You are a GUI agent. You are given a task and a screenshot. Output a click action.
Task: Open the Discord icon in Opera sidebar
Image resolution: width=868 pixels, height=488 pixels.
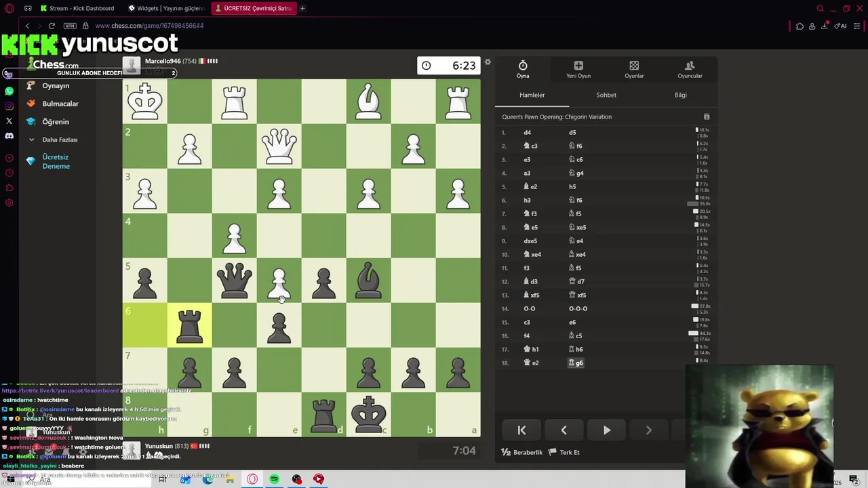tap(9, 136)
